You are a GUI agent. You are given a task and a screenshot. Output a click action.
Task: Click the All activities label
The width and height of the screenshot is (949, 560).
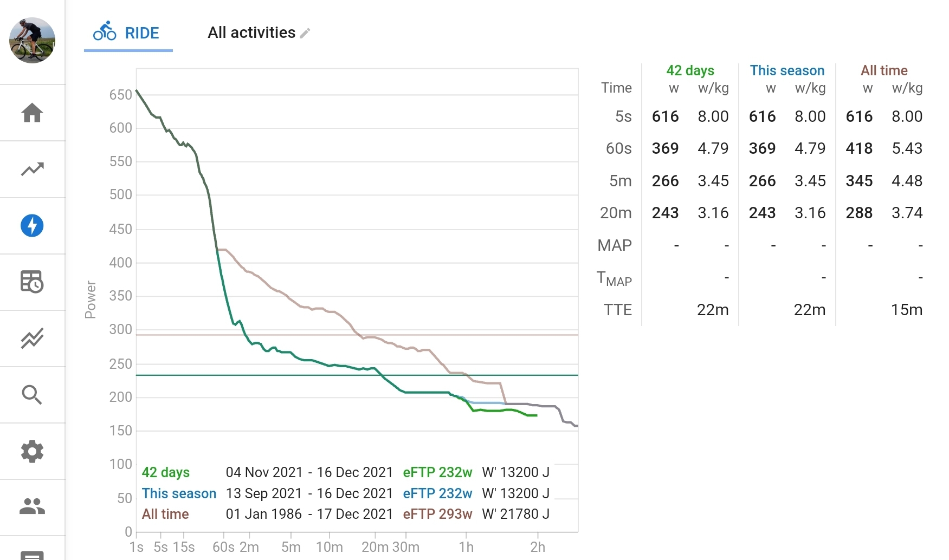251,33
